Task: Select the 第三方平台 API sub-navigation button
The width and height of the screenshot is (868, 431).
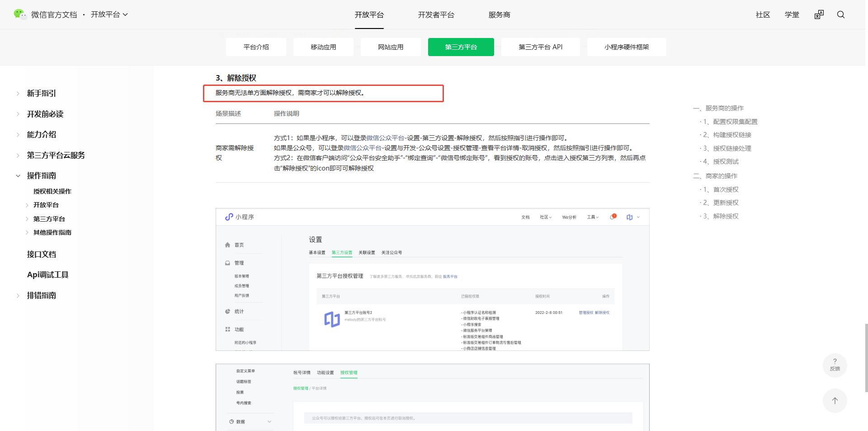Action: pyautogui.click(x=541, y=47)
